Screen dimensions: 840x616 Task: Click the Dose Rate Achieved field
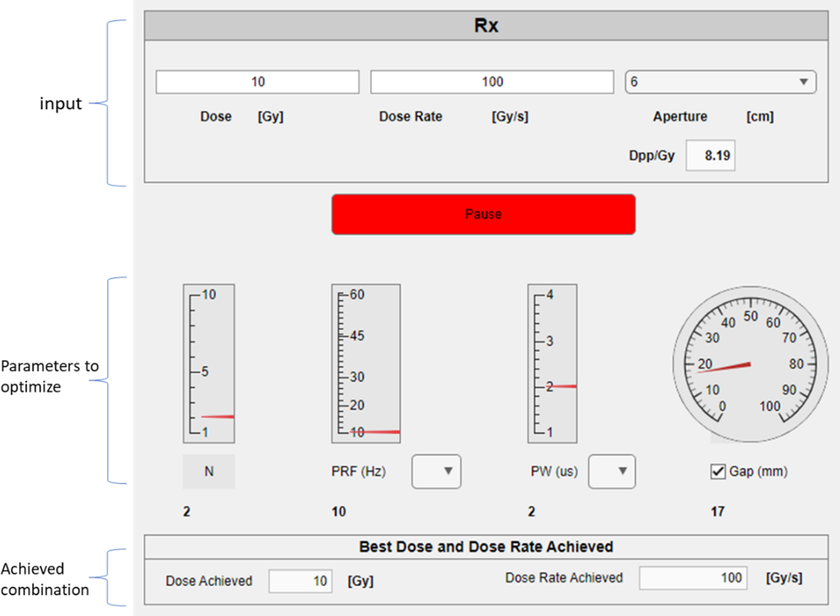click(x=693, y=578)
